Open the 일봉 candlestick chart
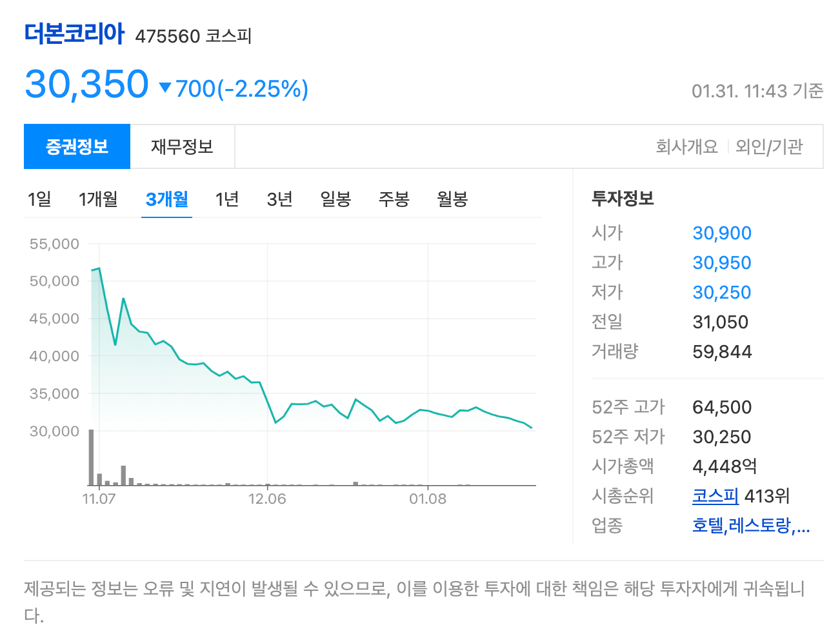 [335, 199]
